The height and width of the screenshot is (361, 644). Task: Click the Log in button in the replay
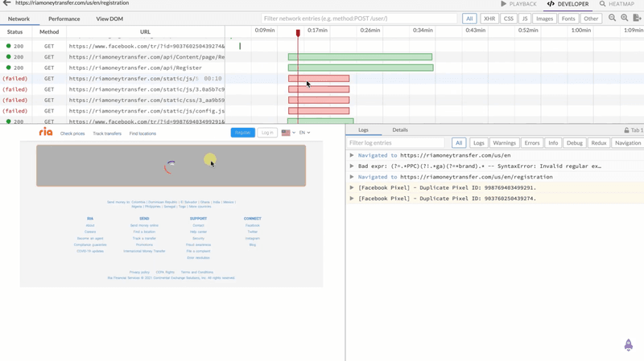(267, 133)
